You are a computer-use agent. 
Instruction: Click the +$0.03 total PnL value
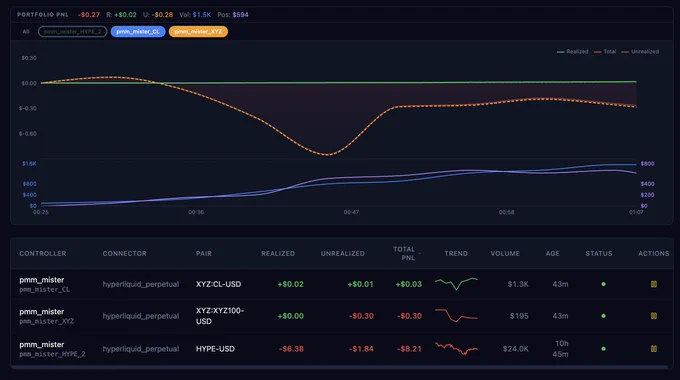409,284
